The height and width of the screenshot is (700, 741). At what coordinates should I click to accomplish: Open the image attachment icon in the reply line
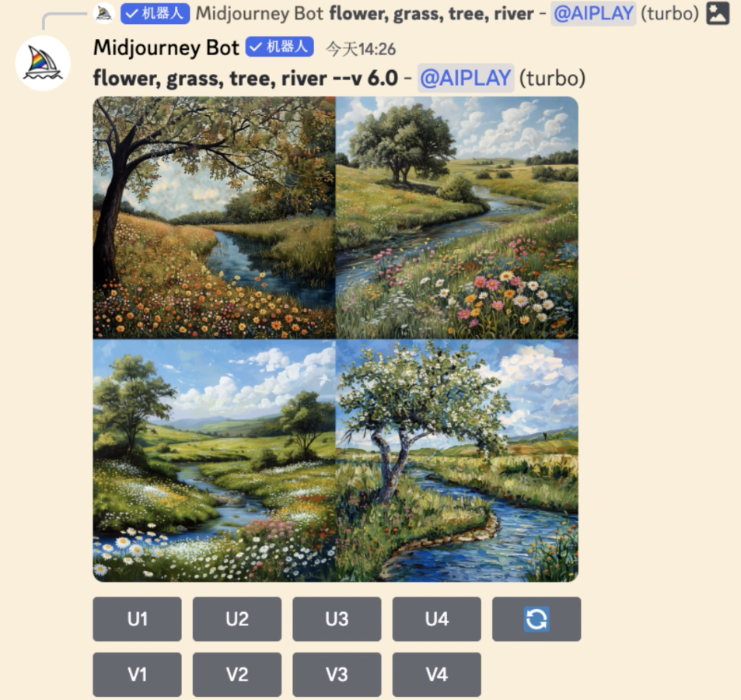pos(718,13)
